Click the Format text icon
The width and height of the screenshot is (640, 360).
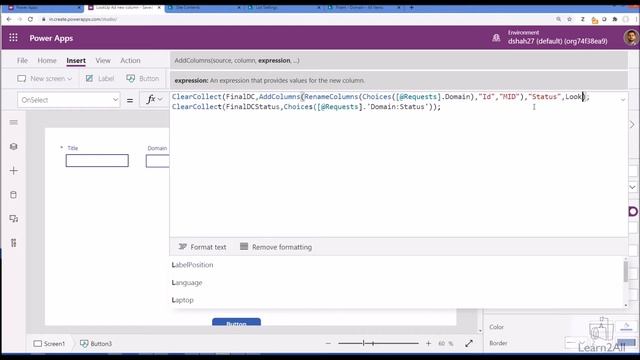tap(182, 247)
